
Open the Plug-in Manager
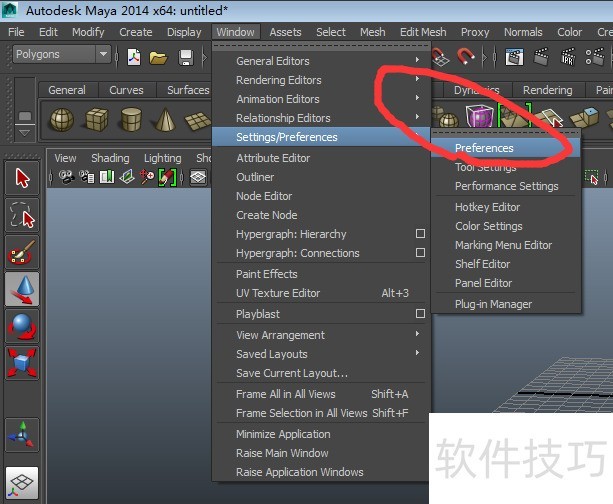(493, 304)
